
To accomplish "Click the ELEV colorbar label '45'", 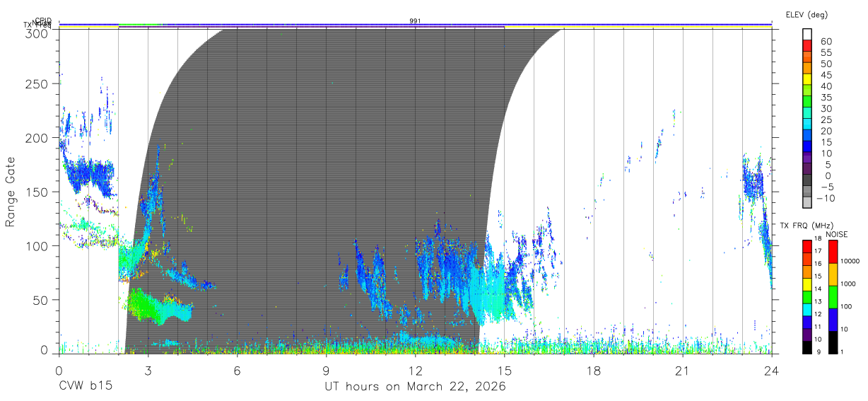I will click(826, 75).
